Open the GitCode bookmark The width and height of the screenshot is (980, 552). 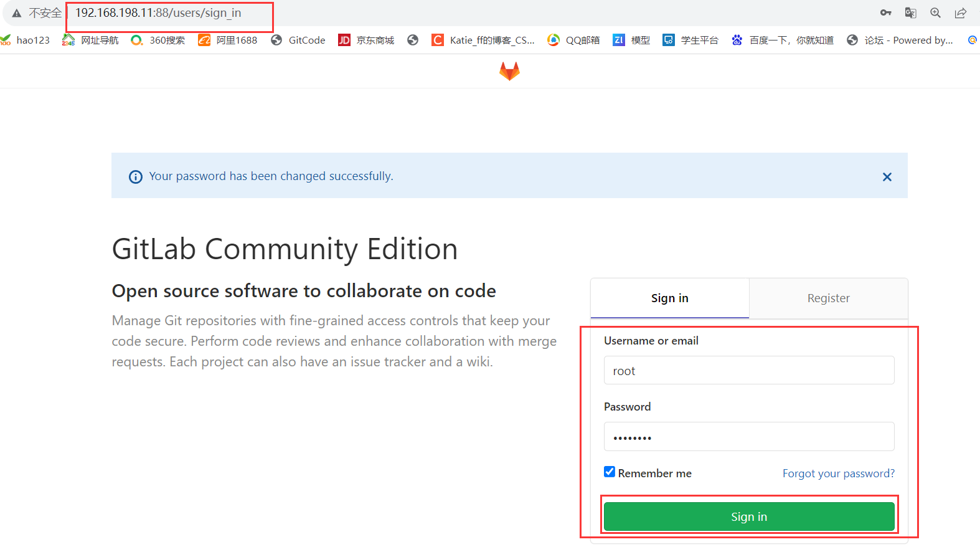click(298, 40)
